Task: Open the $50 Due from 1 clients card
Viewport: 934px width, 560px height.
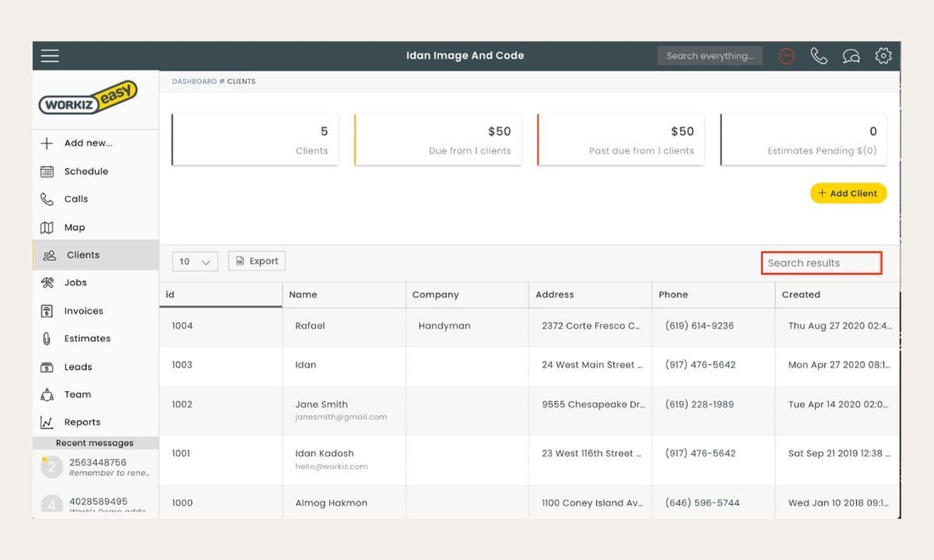Action: [438, 140]
